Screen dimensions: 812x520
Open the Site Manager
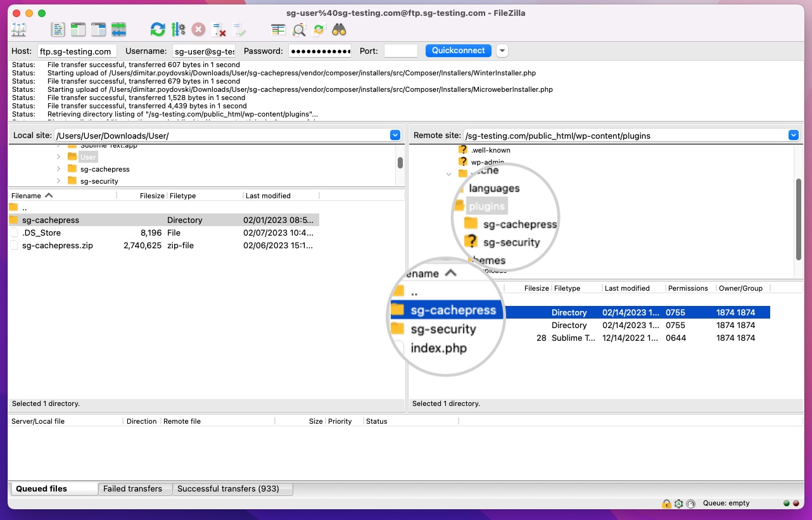click(x=19, y=29)
